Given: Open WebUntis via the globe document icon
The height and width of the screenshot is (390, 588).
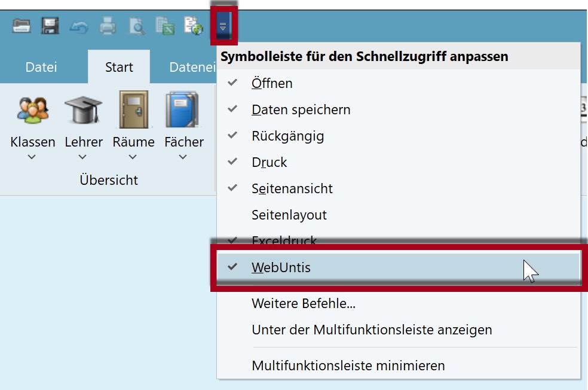Looking at the screenshot, I should [x=192, y=25].
